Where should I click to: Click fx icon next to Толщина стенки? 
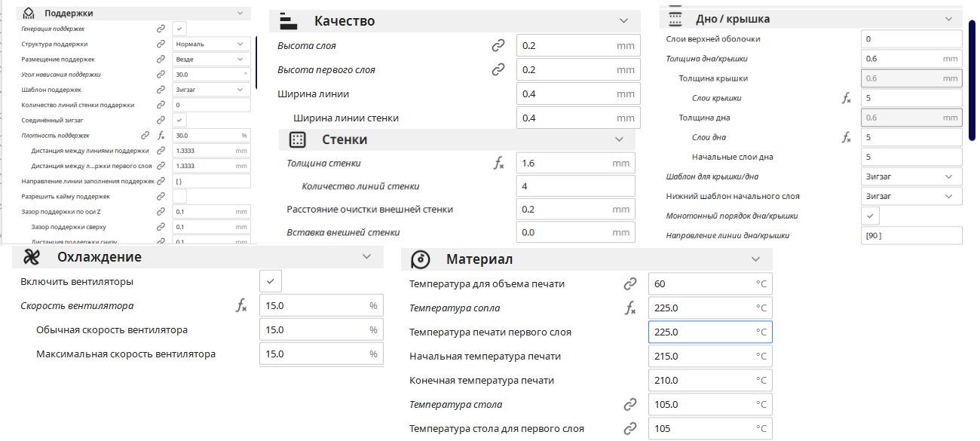(x=498, y=164)
